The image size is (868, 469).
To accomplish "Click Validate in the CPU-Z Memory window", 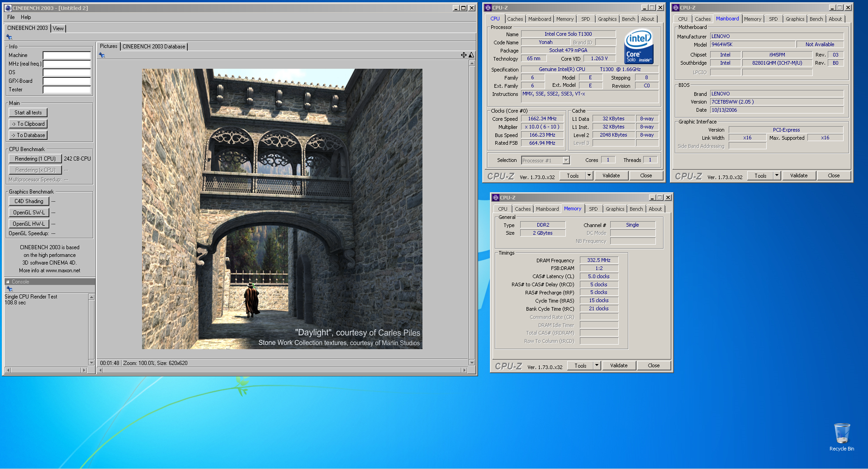I will tap(619, 365).
